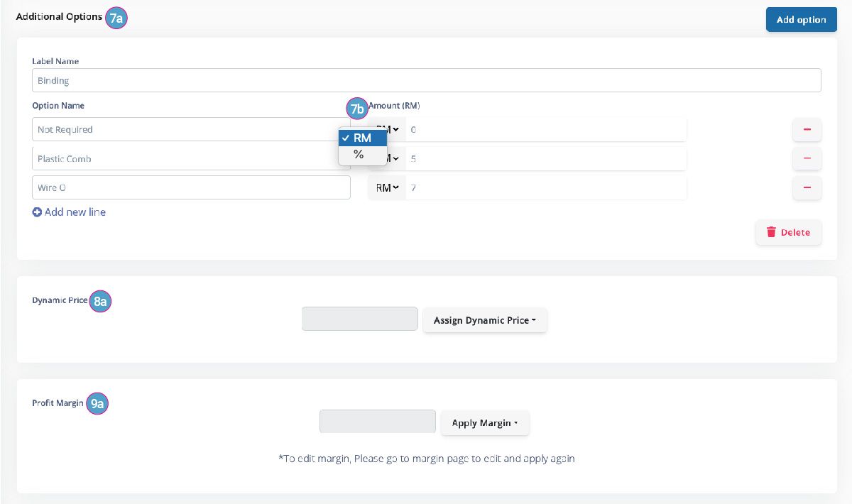The width and height of the screenshot is (852, 504).
Task: Choose % in the open currency dropdown
Action: coord(363,154)
